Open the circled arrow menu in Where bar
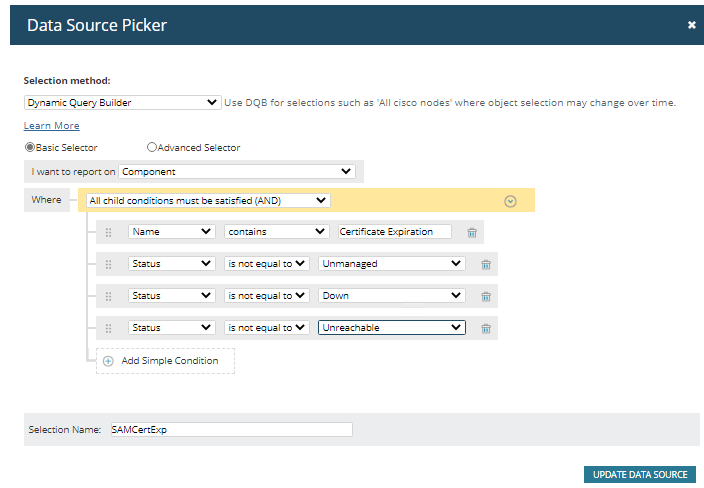 (510, 200)
